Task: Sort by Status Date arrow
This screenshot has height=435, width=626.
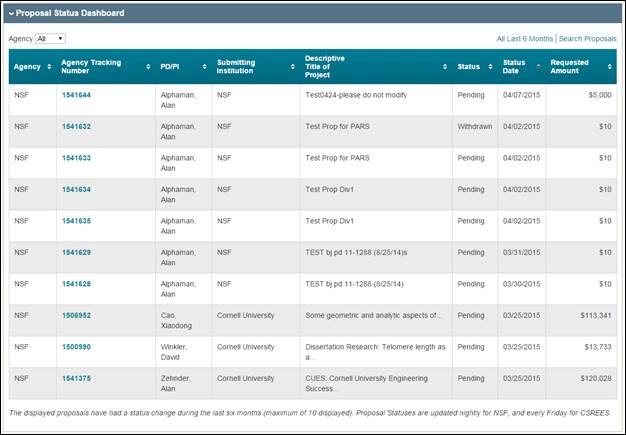Action: (x=539, y=67)
